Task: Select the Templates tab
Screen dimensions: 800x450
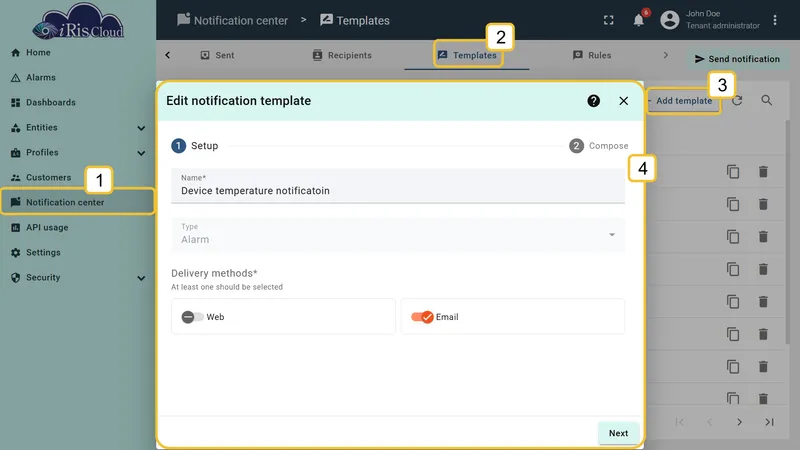Action: pos(467,55)
